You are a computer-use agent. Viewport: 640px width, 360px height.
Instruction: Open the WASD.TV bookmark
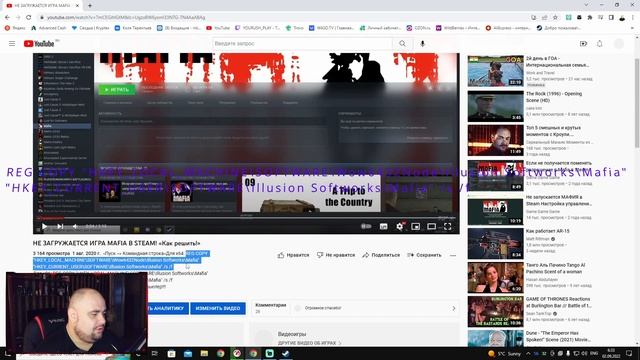click(x=331, y=28)
